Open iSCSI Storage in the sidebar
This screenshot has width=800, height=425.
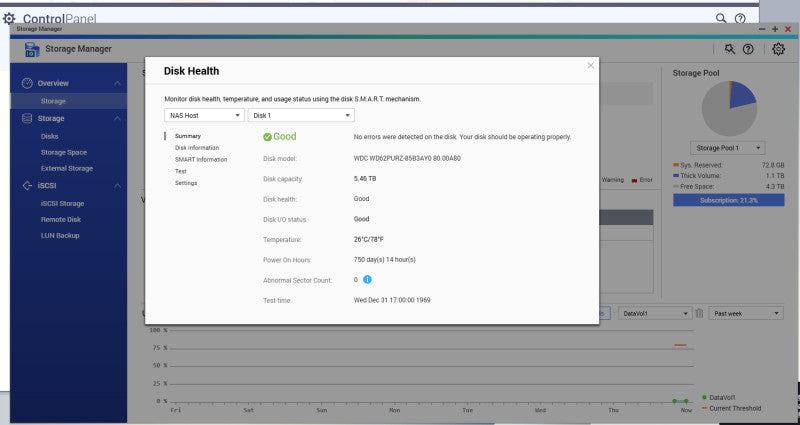click(x=62, y=204)
